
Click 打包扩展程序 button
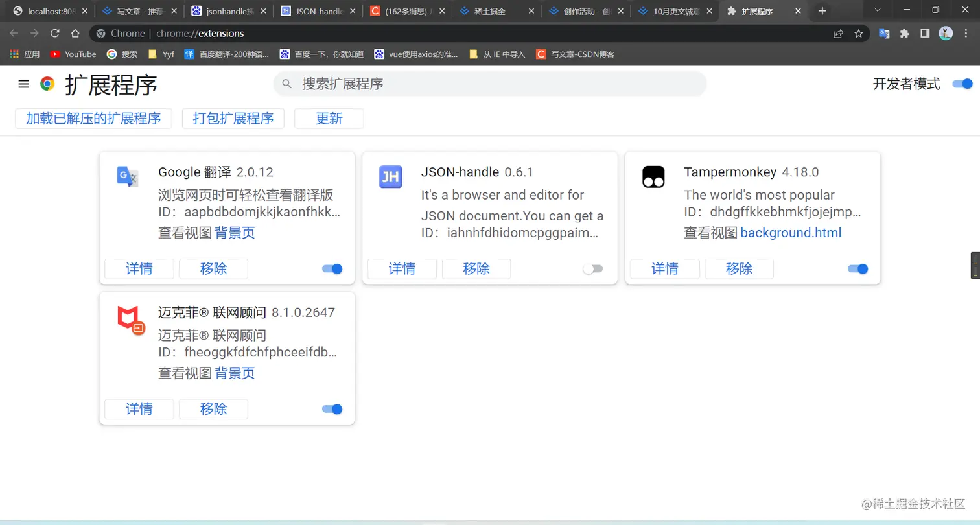[233, 119]
